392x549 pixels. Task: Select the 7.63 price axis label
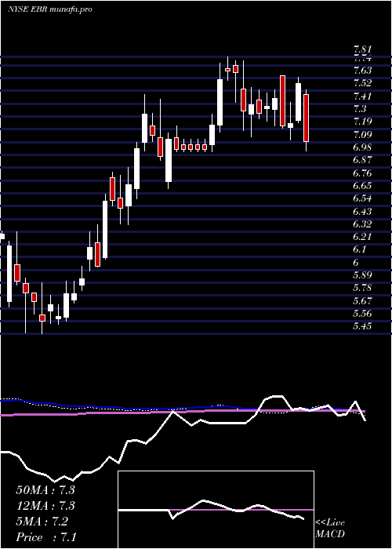362,71
